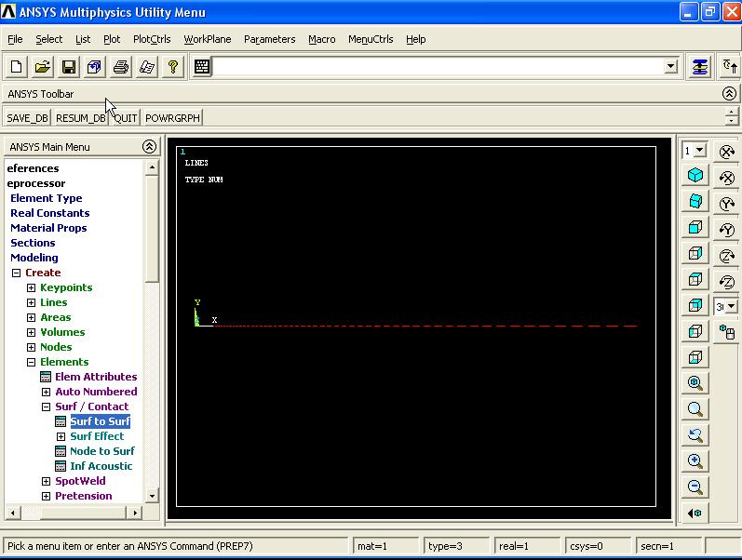Expand the Lines tree node
The width and height of the screenshot is (742, 560).
coord(32,302)
